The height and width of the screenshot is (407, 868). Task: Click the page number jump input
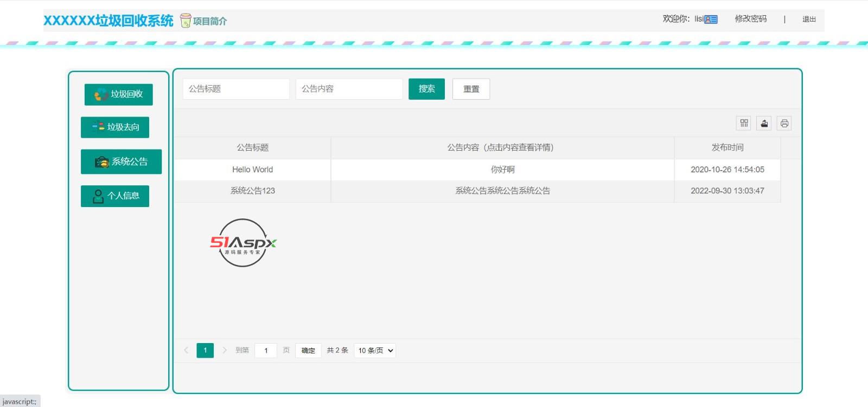coord(266,351)
